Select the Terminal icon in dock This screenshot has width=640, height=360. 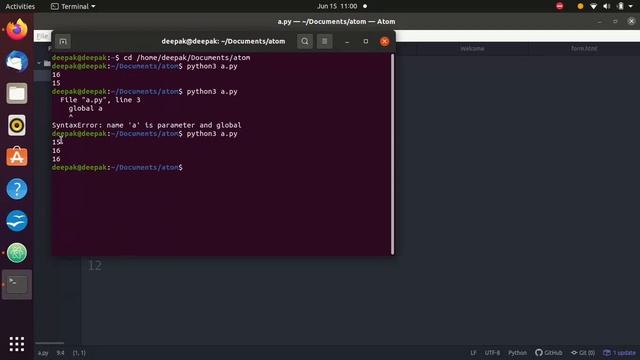[x=17, y=284]
